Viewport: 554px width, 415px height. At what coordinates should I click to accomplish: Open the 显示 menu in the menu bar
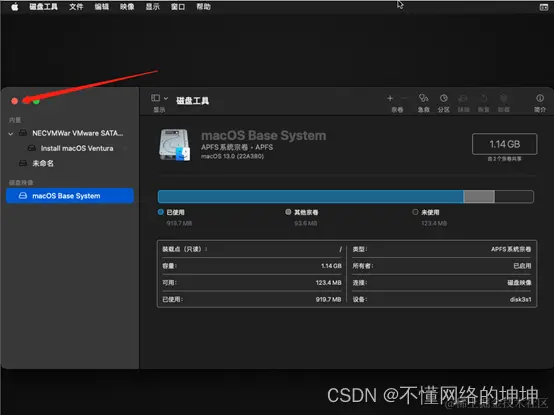coord(152,7)
